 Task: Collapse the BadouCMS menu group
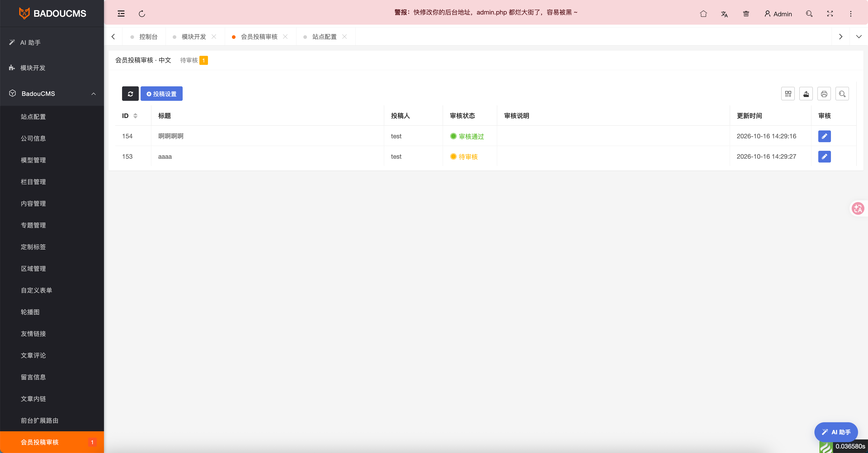coord(52,94)
